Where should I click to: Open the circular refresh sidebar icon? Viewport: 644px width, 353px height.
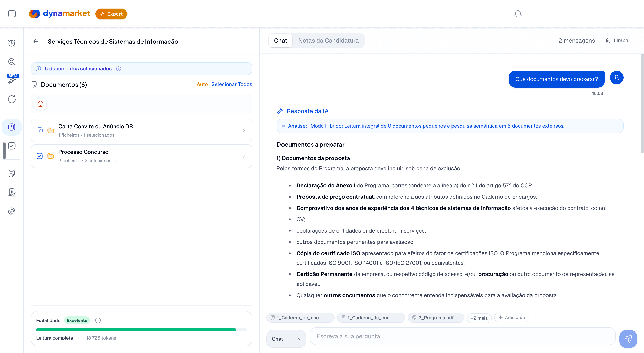tap(12, 99)
